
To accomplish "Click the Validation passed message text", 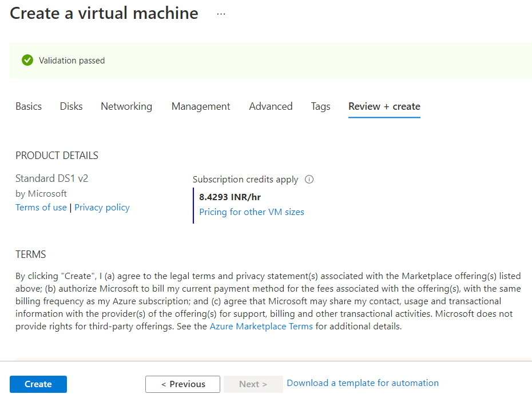I will (x=72, y=61).
